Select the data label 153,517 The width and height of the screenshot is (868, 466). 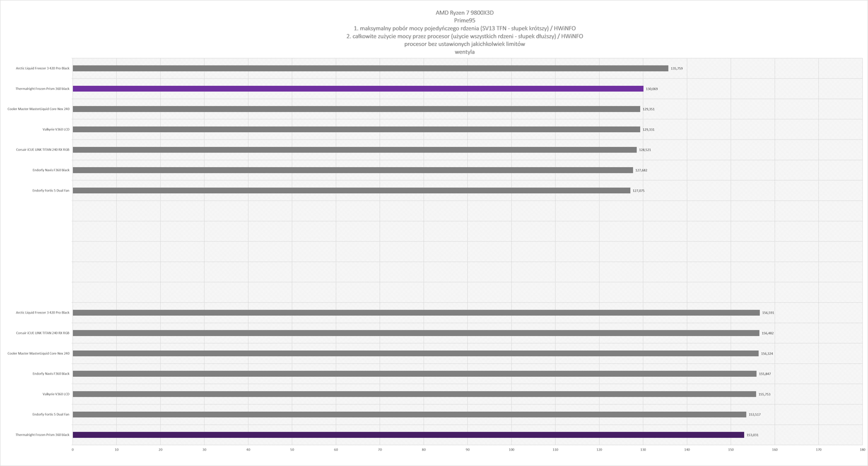point(754,415)
